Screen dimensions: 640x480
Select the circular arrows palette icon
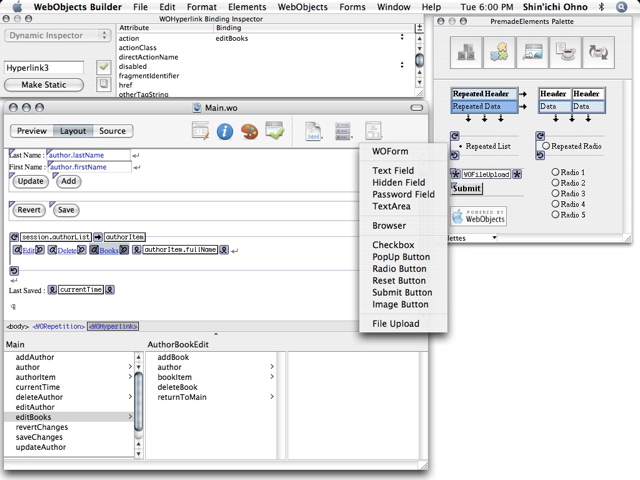click(x=598, y=52)
